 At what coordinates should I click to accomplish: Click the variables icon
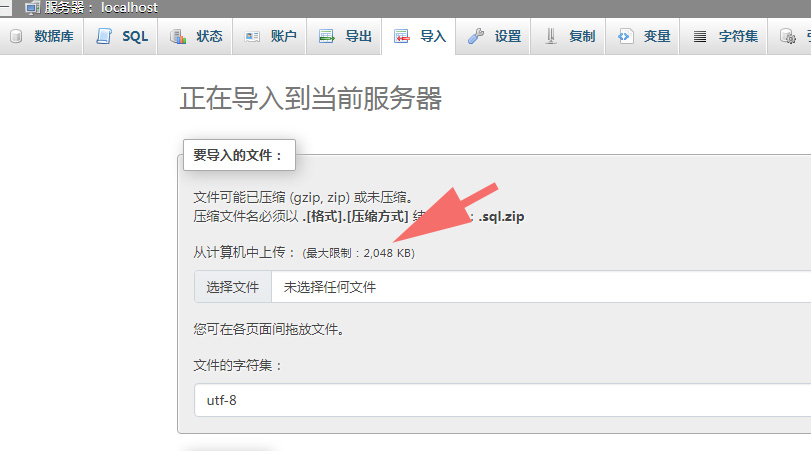625,36
